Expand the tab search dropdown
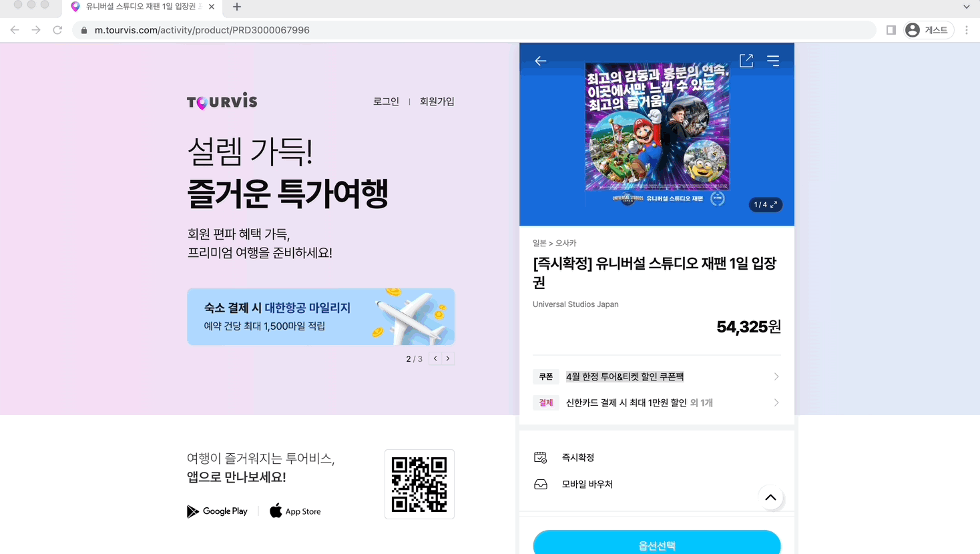Screen dimensions: 980x554 (967, 7)
